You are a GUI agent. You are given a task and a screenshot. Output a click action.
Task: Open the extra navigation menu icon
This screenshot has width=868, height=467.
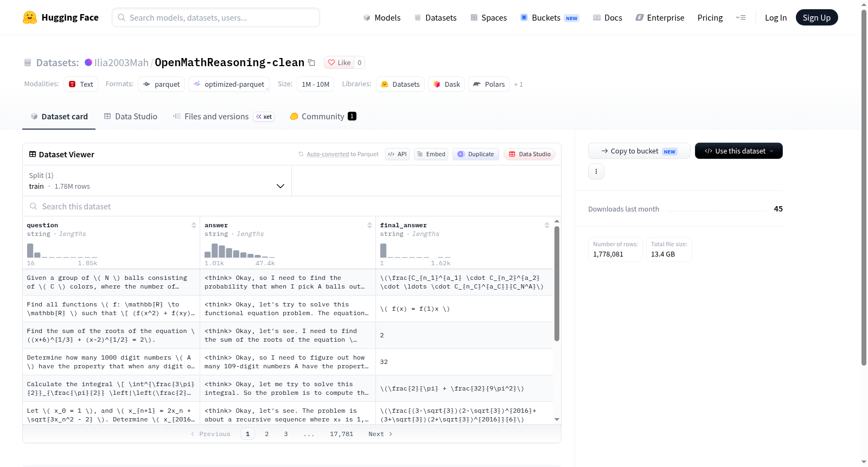click(741, 17)
